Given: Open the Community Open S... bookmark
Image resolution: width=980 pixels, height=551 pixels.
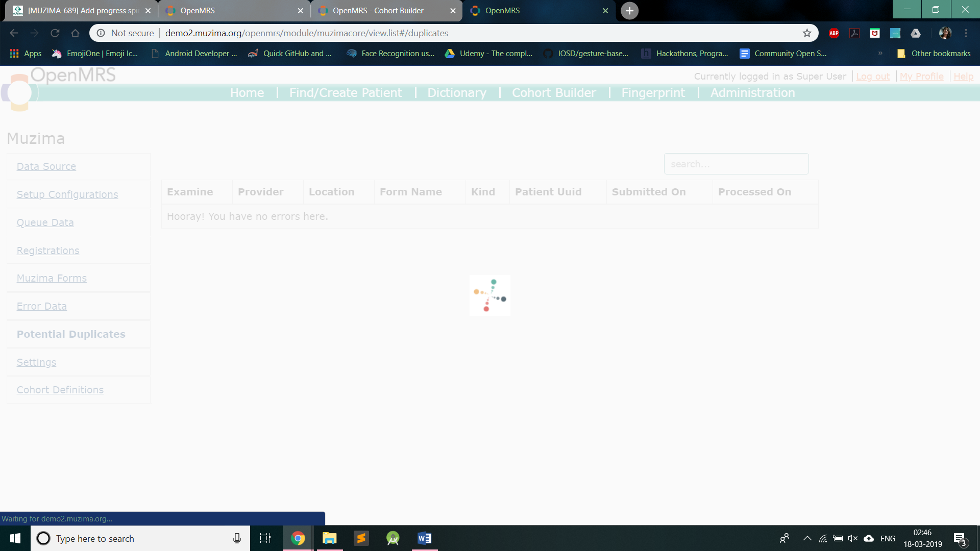Looking at the screenshot, I should pyautogui.click(x=783, y=54).
